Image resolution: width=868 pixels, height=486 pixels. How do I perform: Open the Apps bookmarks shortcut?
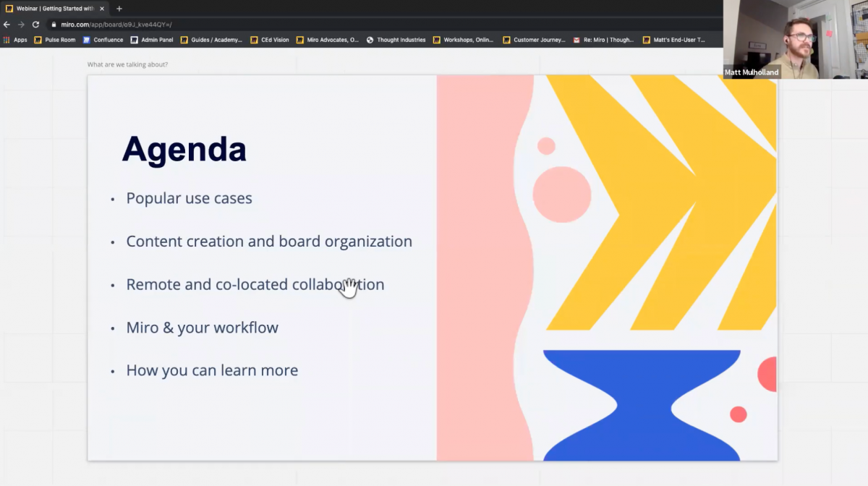click(x=15, y=40)
